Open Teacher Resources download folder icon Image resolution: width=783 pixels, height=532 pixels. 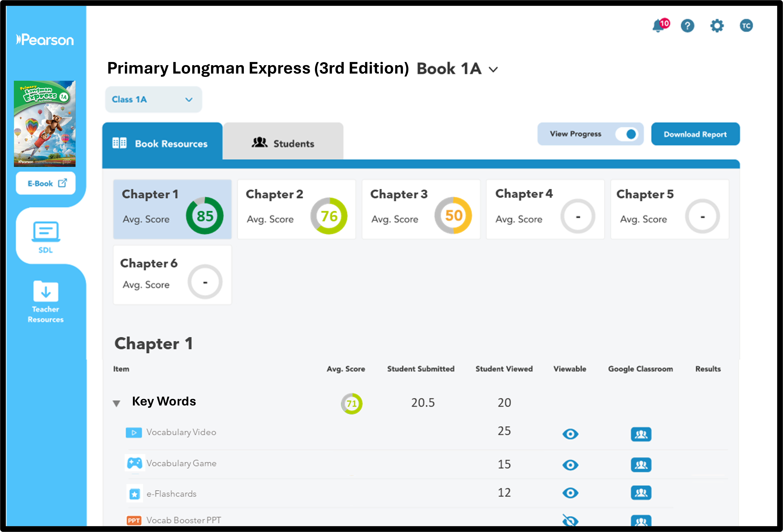point(46,292)
